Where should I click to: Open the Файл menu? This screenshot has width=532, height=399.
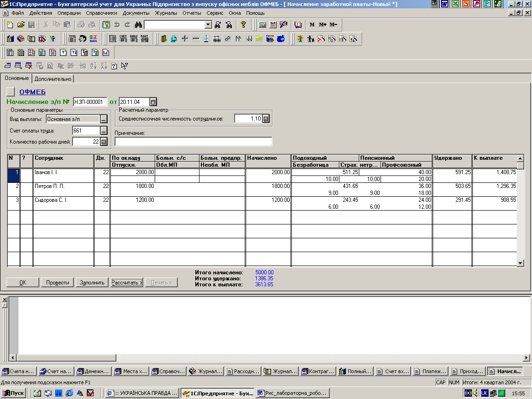(18, 13)
